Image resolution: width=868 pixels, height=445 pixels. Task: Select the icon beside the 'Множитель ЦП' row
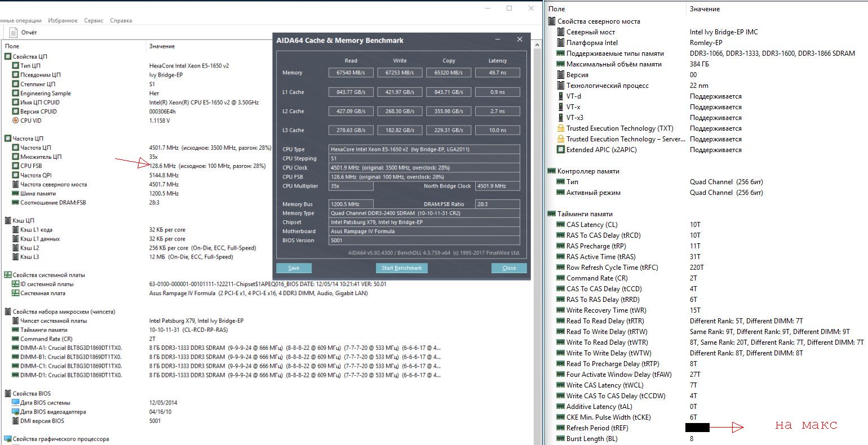pos(15,157)
